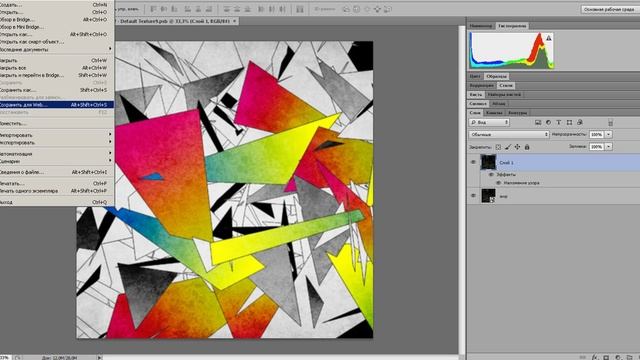
Task: Click the distribute top edges icon
Action: [x=227, y=9]
